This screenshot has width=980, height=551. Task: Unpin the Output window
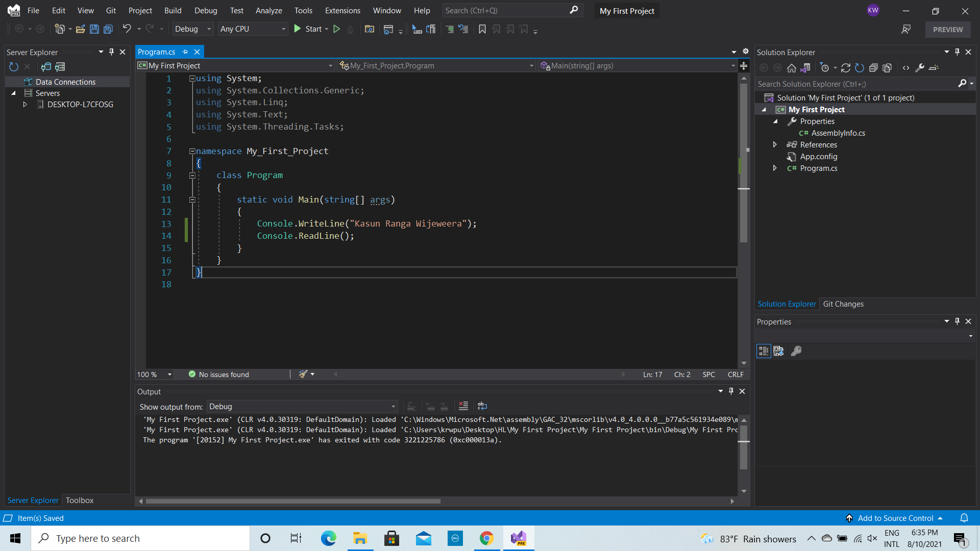click(731, 391)
